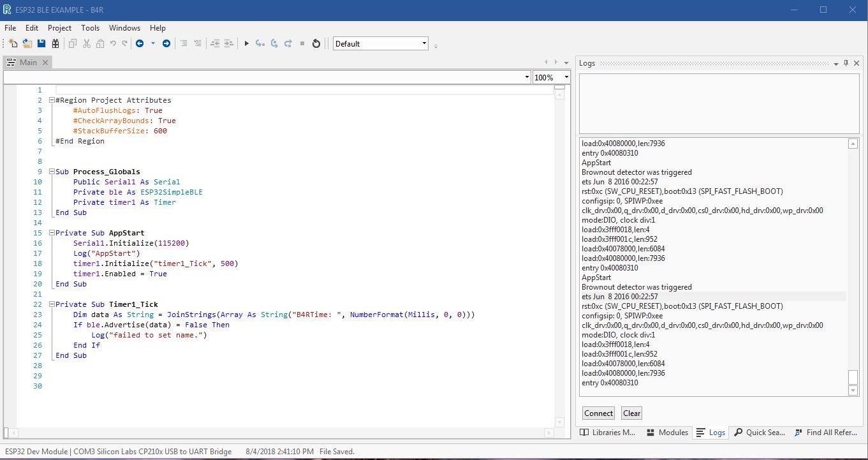
Task: Switch to the Libraries Manager tab
Action: (x=607, y=433)
